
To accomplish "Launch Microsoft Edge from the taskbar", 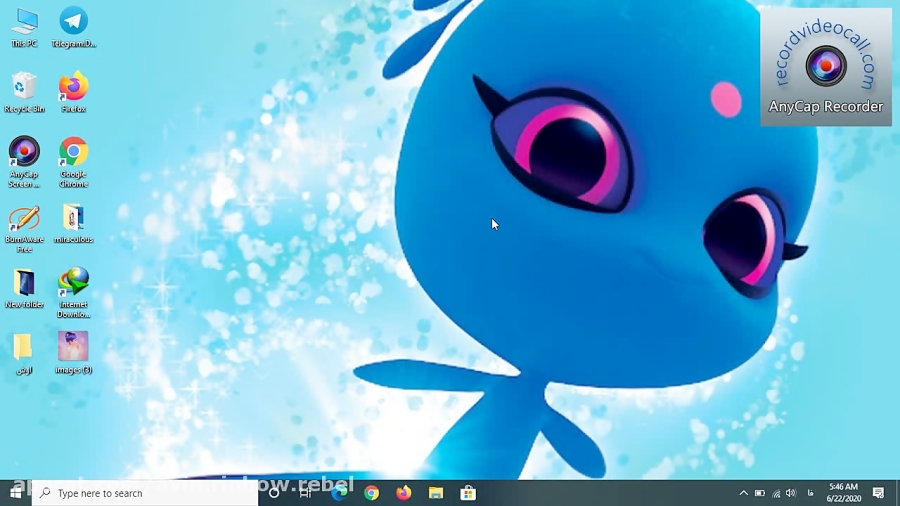I will (x=339, y=493).
